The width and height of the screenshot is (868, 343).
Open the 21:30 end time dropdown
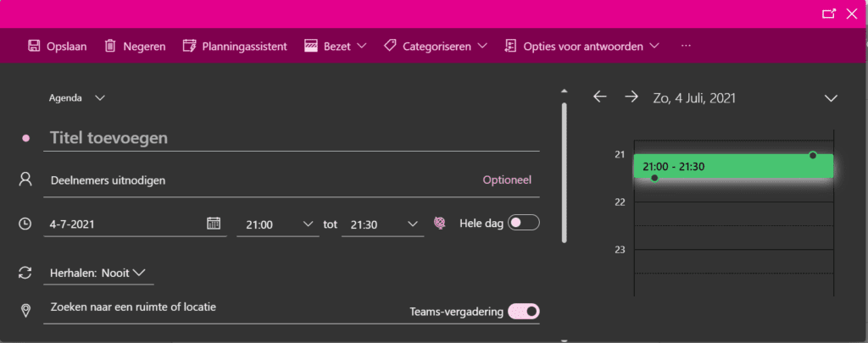(x=382, y=224)
